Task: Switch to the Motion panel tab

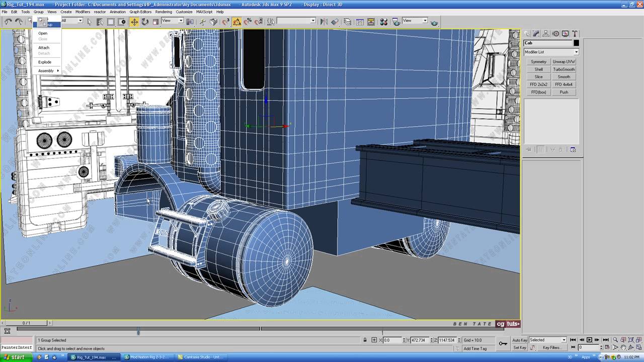Action: (555, 34)
